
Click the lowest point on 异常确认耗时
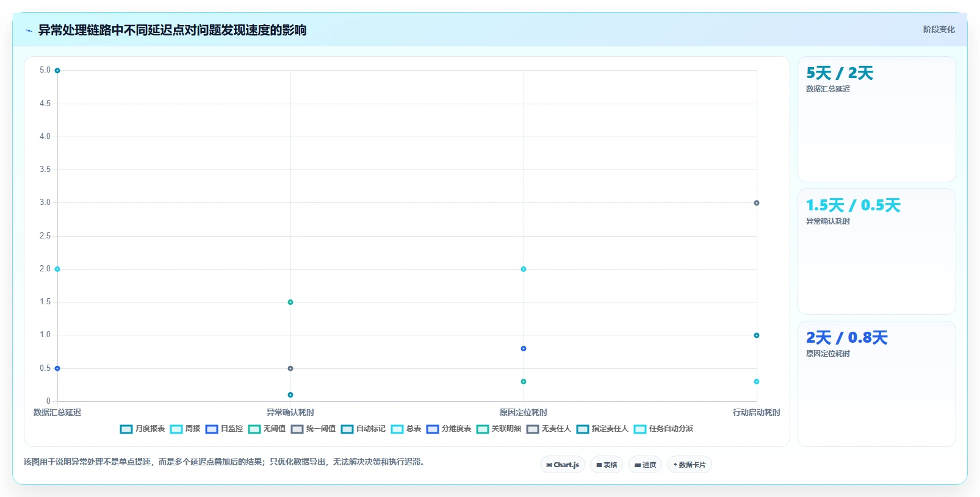pos(290,395)
